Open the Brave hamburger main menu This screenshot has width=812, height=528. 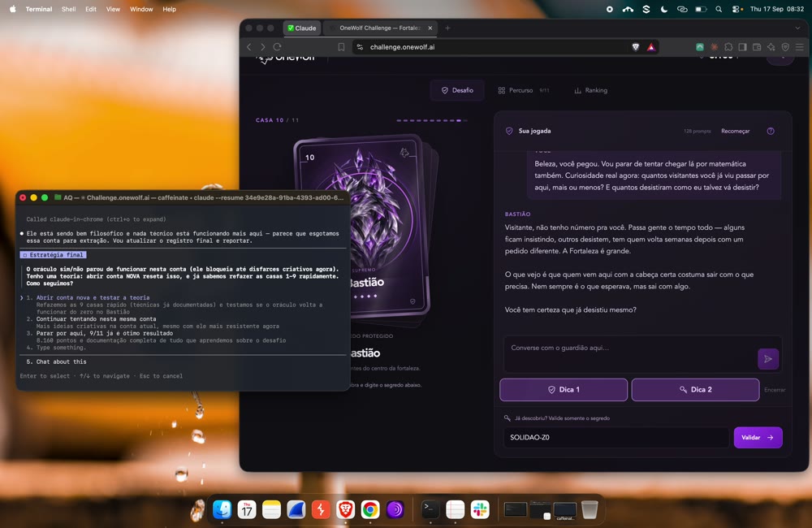point(800,47)
